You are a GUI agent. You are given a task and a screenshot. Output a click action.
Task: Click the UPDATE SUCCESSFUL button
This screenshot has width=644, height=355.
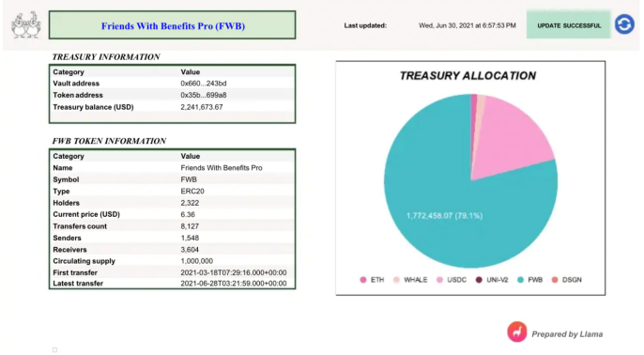pos(569,25)
